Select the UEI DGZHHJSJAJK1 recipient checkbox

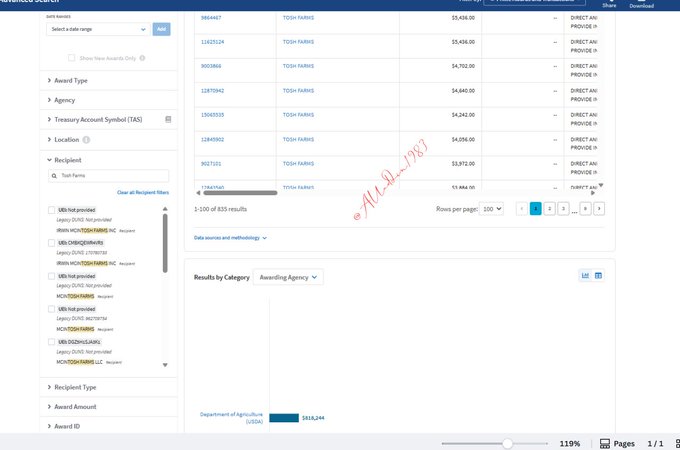[x=52, y=342]
